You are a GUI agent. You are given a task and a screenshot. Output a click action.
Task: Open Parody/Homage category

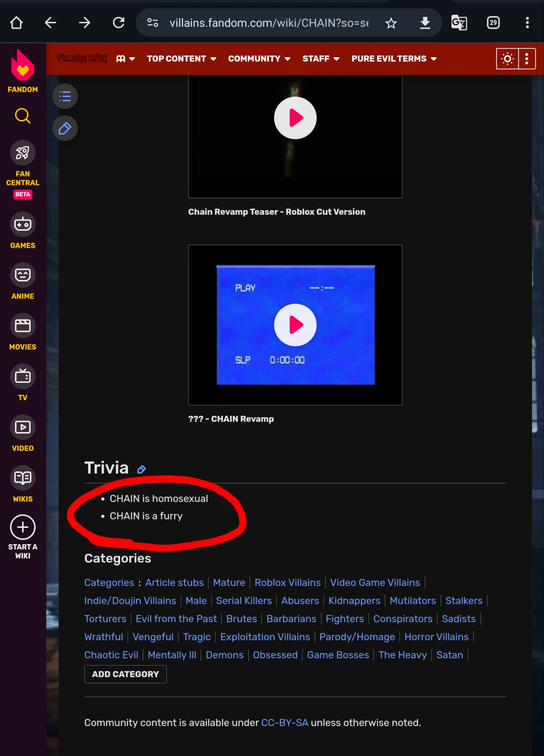[357, 637]
